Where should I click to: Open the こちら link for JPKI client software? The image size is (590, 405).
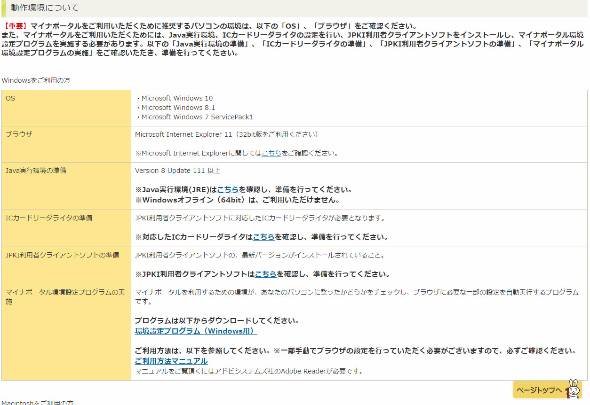(x=266, y=274)
